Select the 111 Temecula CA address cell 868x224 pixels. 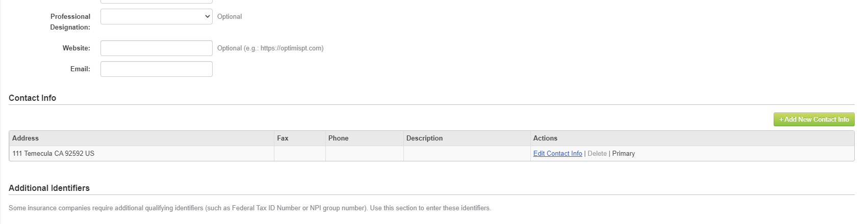[54, 154]
